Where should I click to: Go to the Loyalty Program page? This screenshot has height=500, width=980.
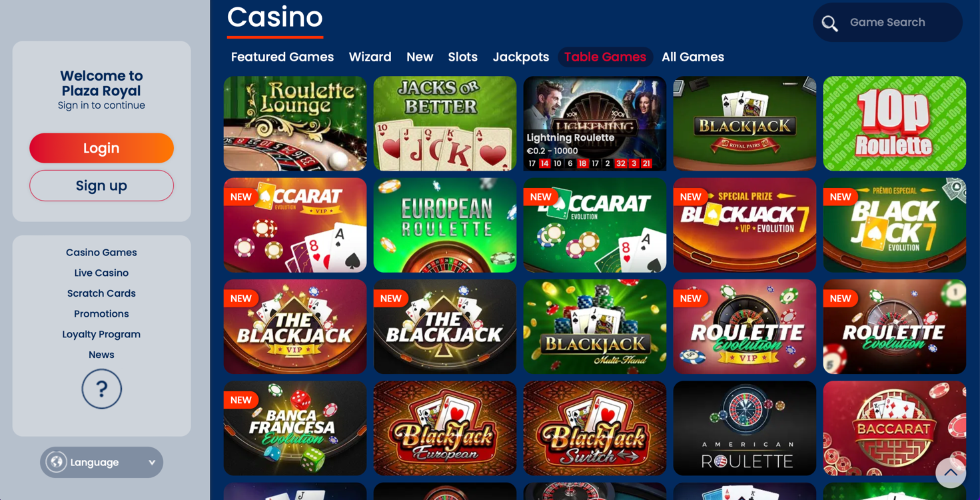point(101,334)
